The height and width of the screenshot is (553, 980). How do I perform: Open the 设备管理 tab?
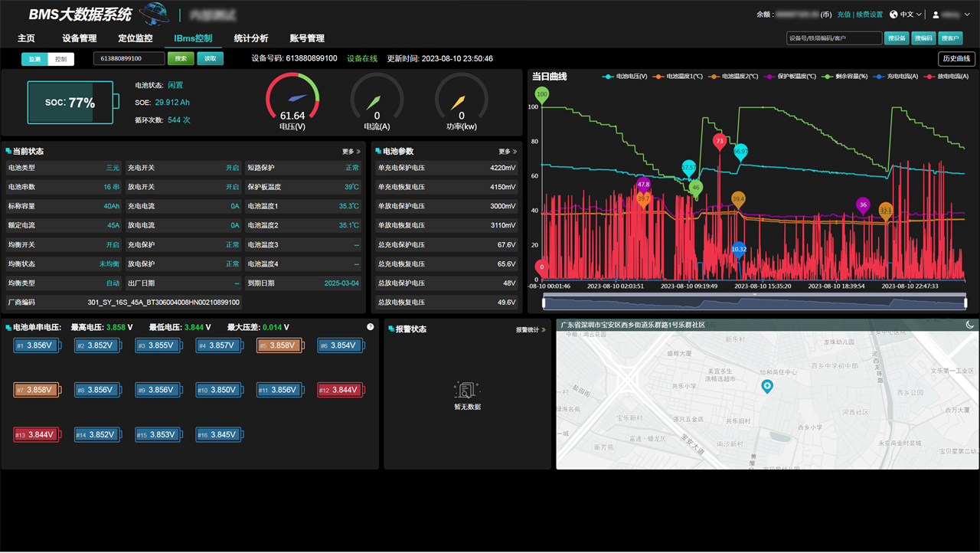[x=80, y=38]
